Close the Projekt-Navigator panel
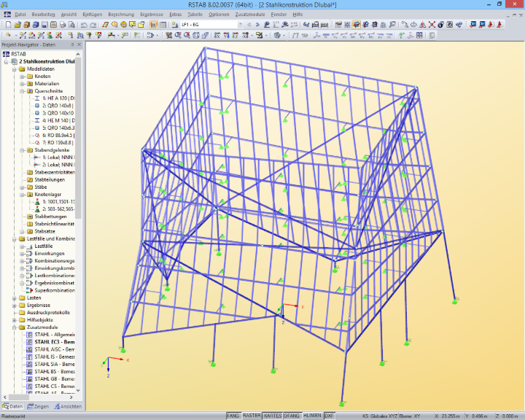This screenshot has width=525, height=420. (x=79, y=44)
